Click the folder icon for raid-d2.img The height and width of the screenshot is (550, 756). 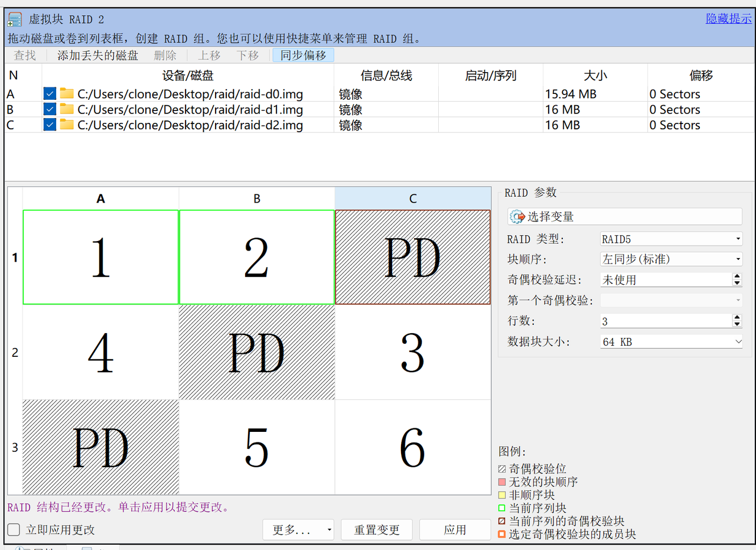pos(67,125)
